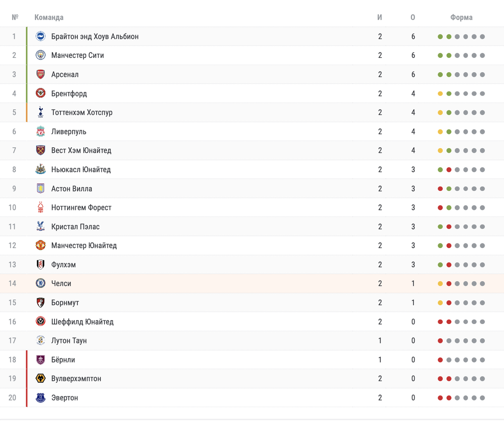Click the Everton club crest icon
The height and width of the screenshot is (421, 504).
coord(40,397)
